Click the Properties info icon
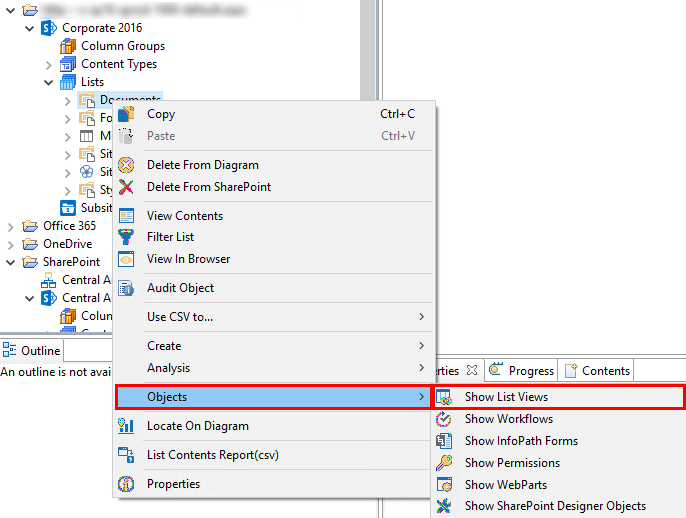Screen dimensions: 686x518 tap(126, 484)
